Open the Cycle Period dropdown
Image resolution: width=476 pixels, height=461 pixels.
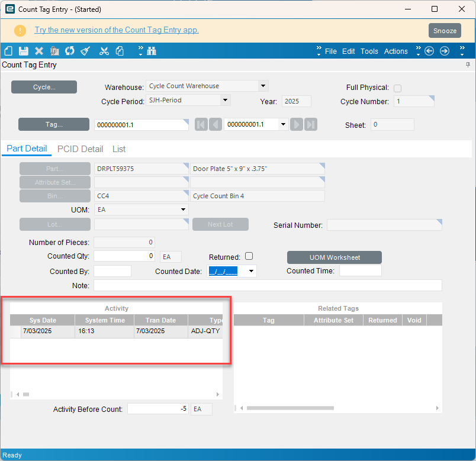[225, 100]
